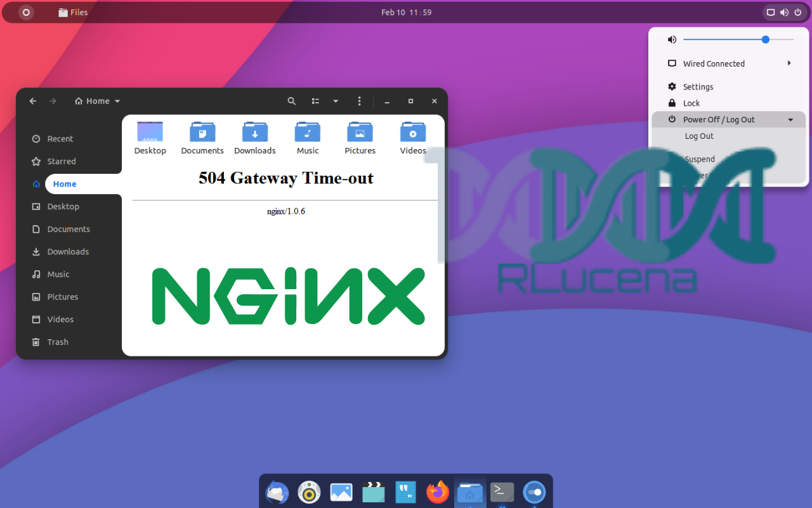Select Videos in Files sidebar
This screenshot has height=508, width=812.
(x=69, y=319)
